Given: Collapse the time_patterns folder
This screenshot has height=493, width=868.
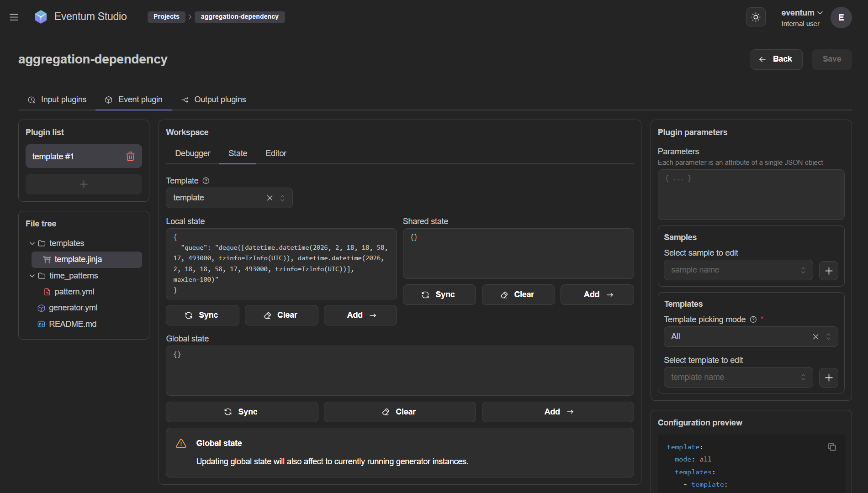Looking at the screenshot, I should (32, 276).
